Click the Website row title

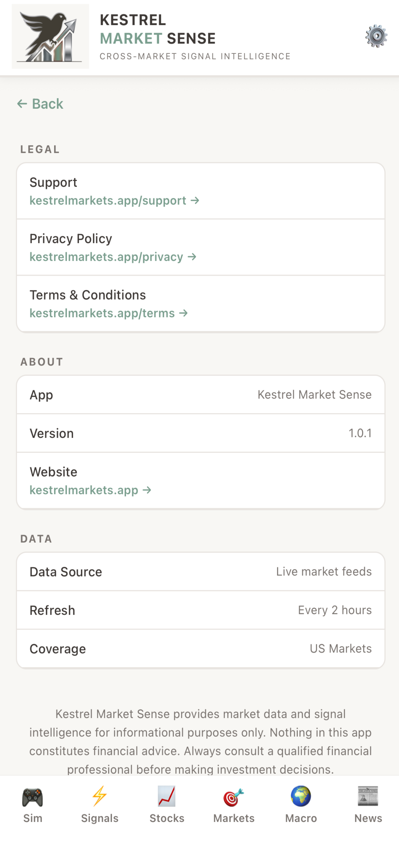point(53,472)
